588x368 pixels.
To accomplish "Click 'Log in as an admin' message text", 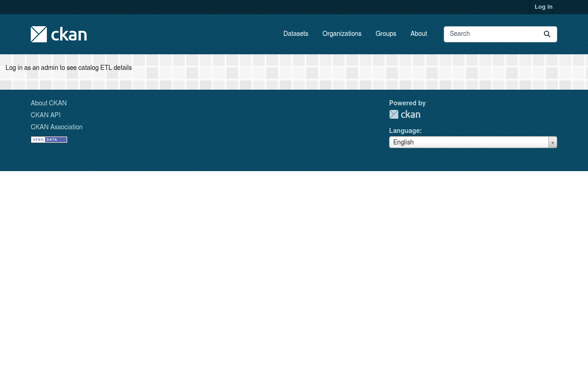I will (x=68, y=68).
